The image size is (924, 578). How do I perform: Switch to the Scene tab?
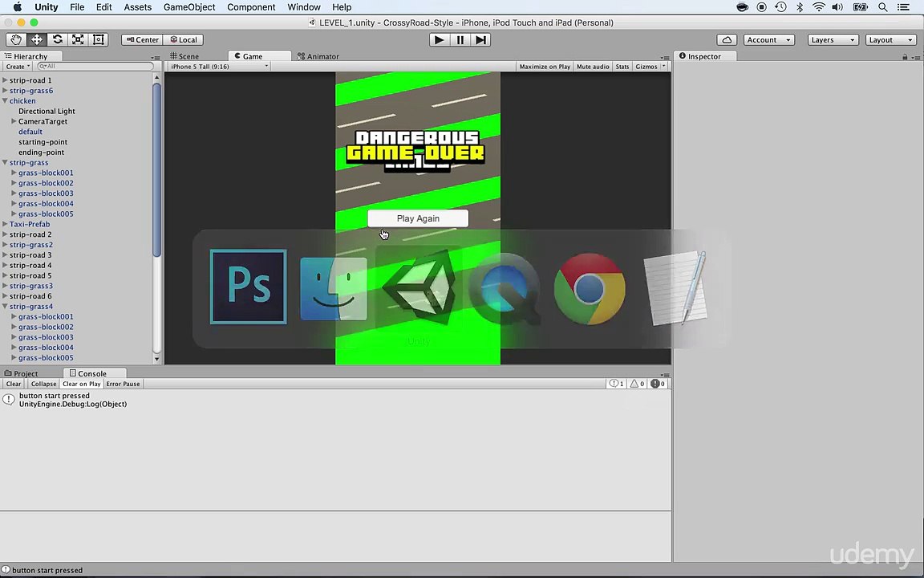(184, 56)
